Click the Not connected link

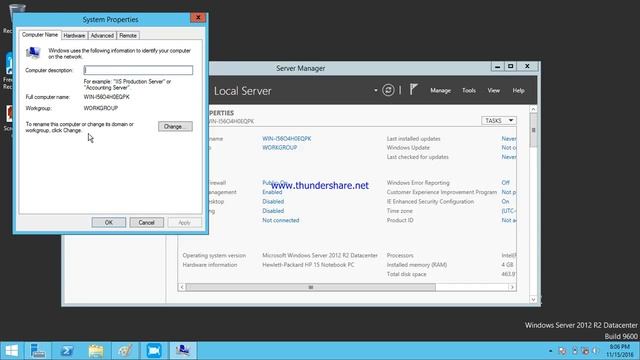(x=280, y=220)
